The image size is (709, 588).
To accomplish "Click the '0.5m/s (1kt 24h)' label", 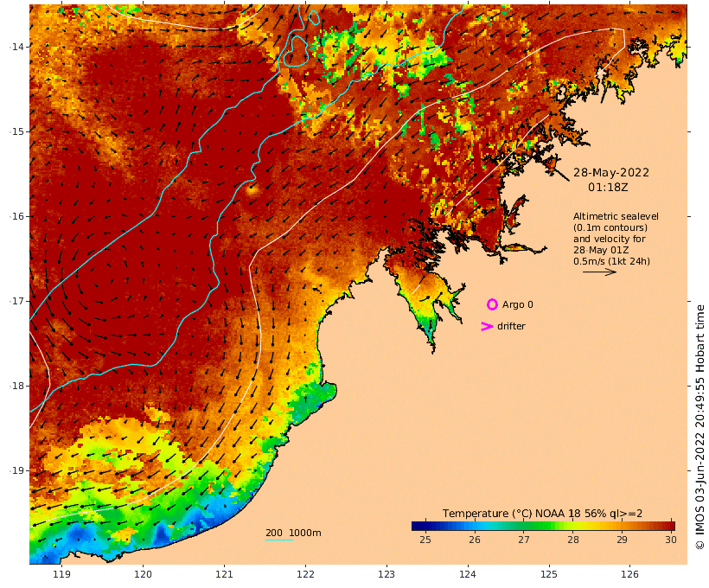I will (x=612, y=261).
